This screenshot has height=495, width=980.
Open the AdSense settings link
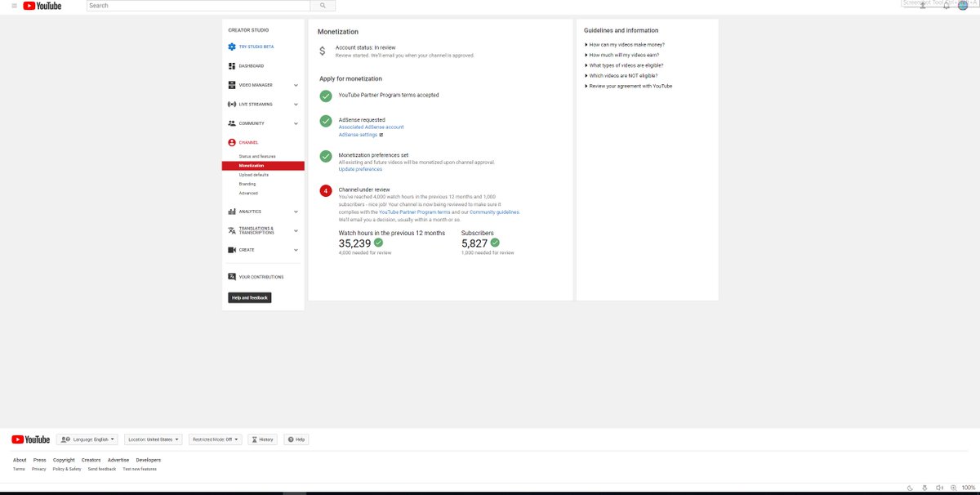[x=358, y=135]
